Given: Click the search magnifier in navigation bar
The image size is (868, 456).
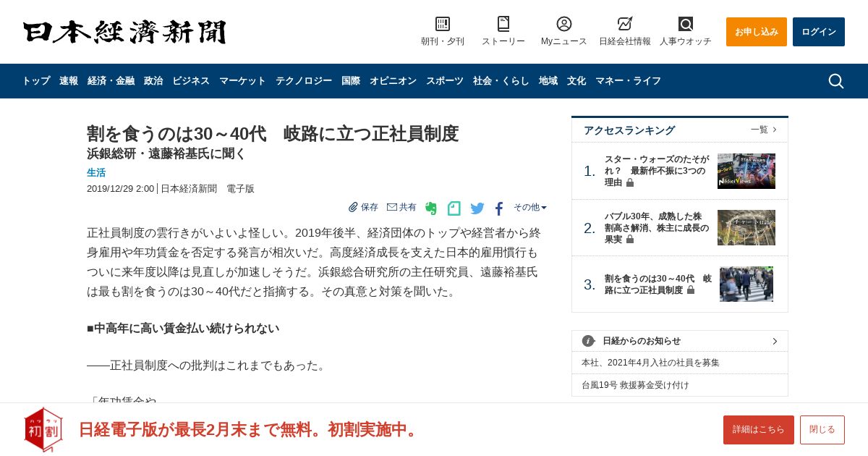Looking at the screenshot, I should click(x=835, y=81).
